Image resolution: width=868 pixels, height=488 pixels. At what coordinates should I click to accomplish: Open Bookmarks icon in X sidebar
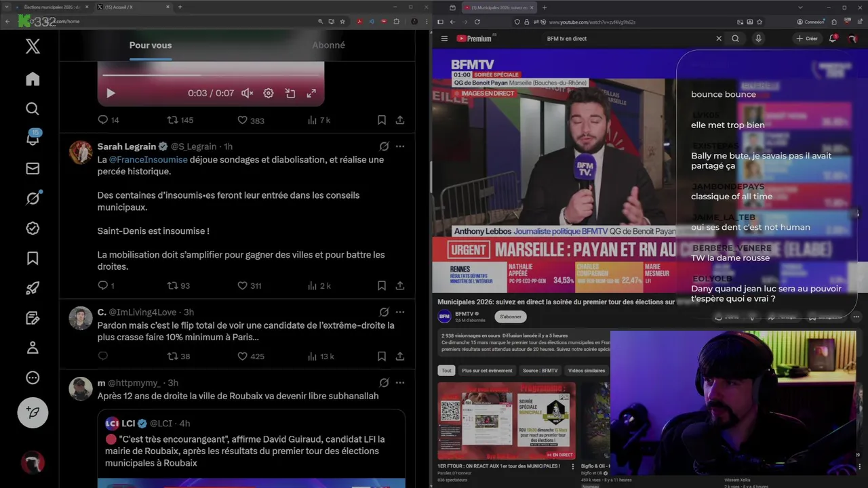(33, 258)
